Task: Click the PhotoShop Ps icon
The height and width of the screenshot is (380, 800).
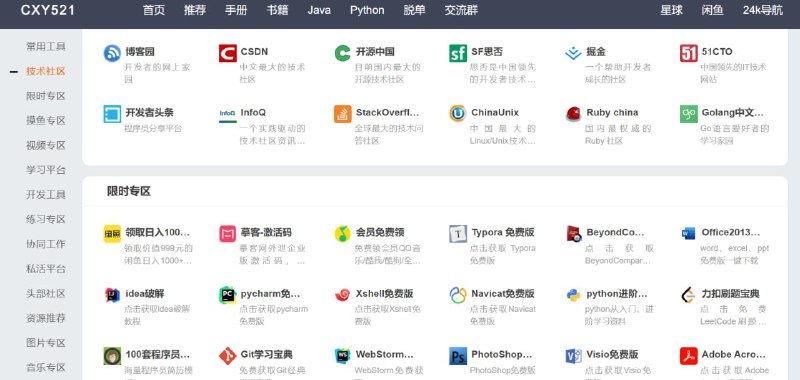Action: (458, 356)
